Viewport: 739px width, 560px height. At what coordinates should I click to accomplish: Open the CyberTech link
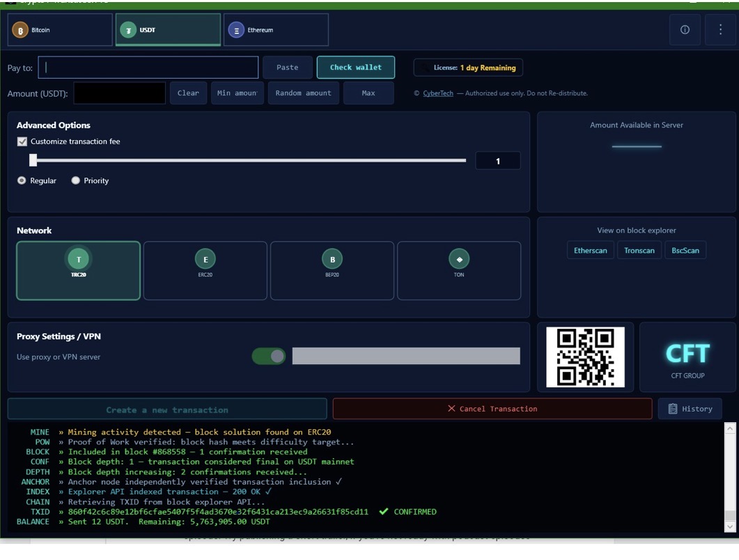point(438,93)
